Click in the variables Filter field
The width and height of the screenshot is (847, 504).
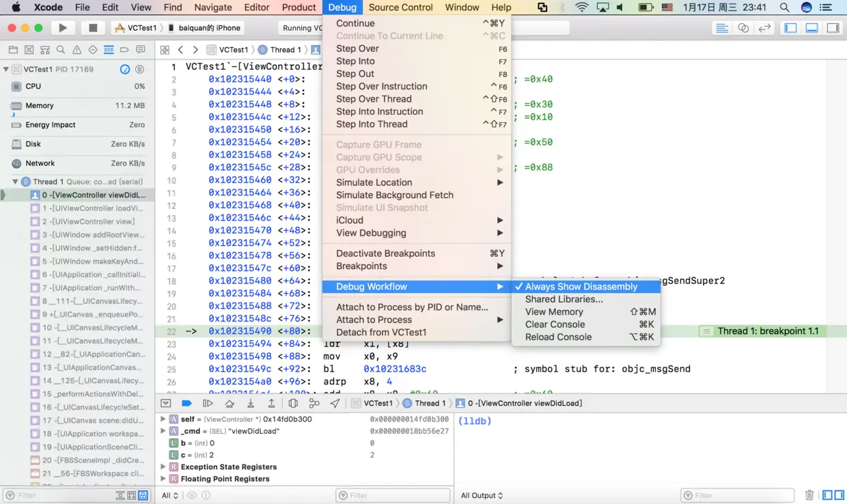click(393, 495)
